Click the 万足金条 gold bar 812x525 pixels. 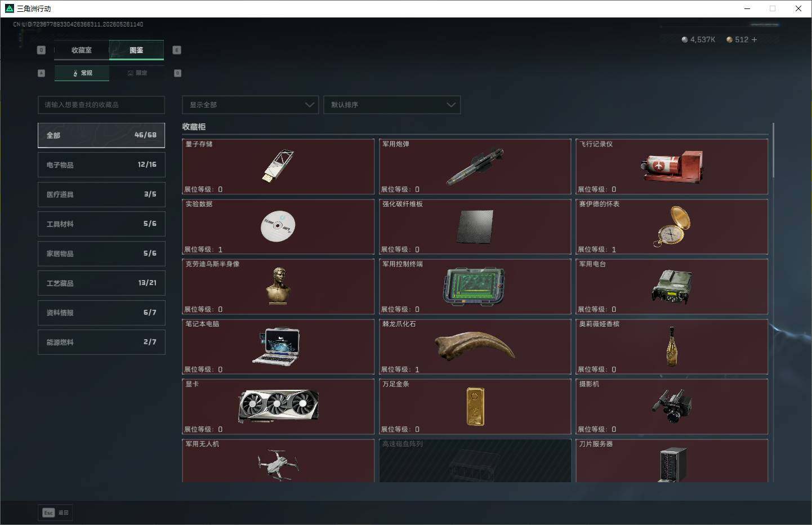pos(475,407)
